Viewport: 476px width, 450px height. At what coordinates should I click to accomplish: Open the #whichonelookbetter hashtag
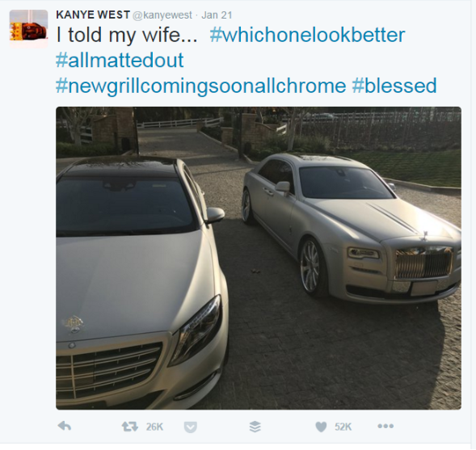tap(307, 35)
